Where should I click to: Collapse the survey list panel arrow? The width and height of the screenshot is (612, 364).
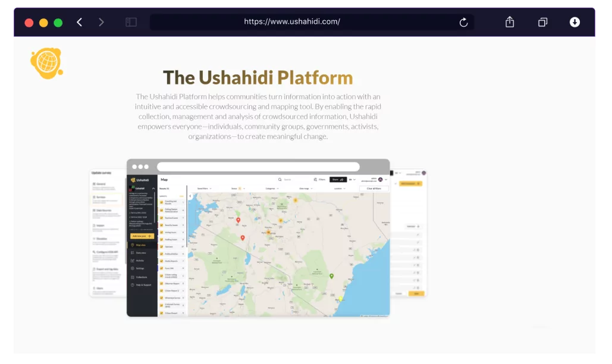pyautogui.click(x=190, y=196)
